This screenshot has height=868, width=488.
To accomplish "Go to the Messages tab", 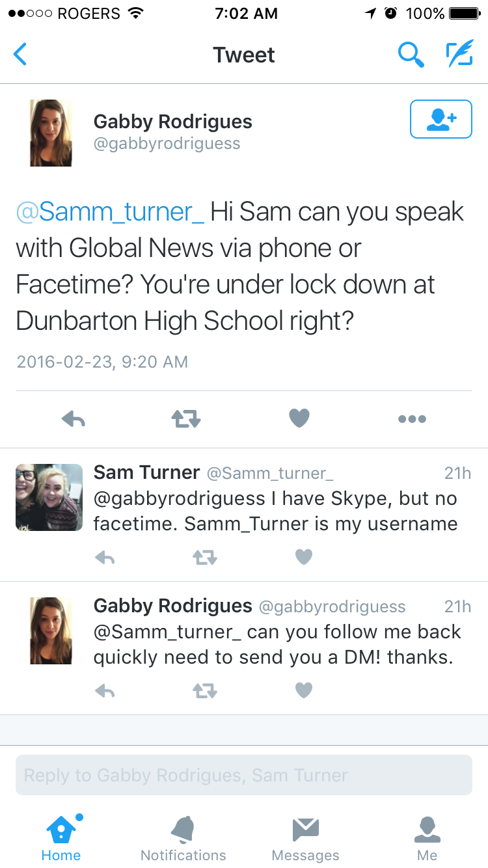I will coord(305,838).
